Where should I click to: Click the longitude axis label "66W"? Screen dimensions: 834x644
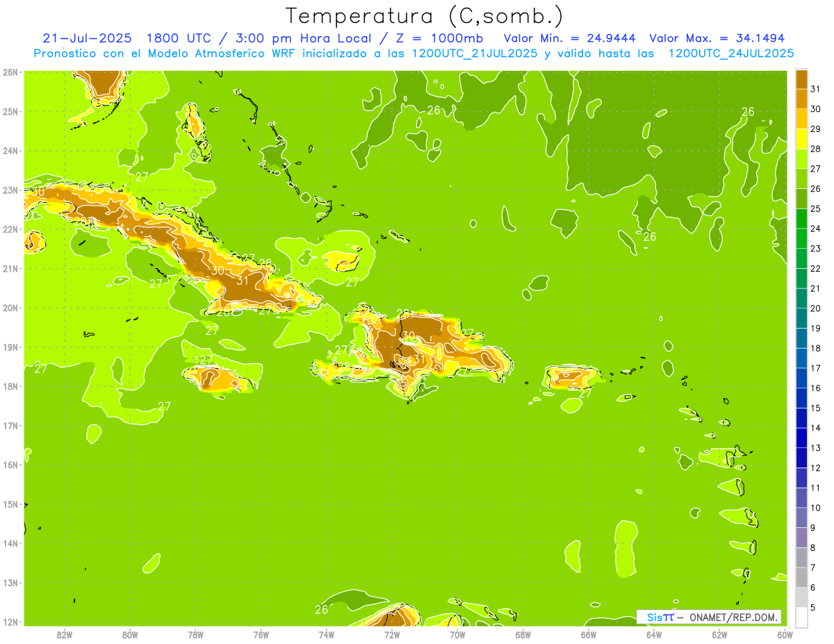pyautogui.click(x=589, y=634)
